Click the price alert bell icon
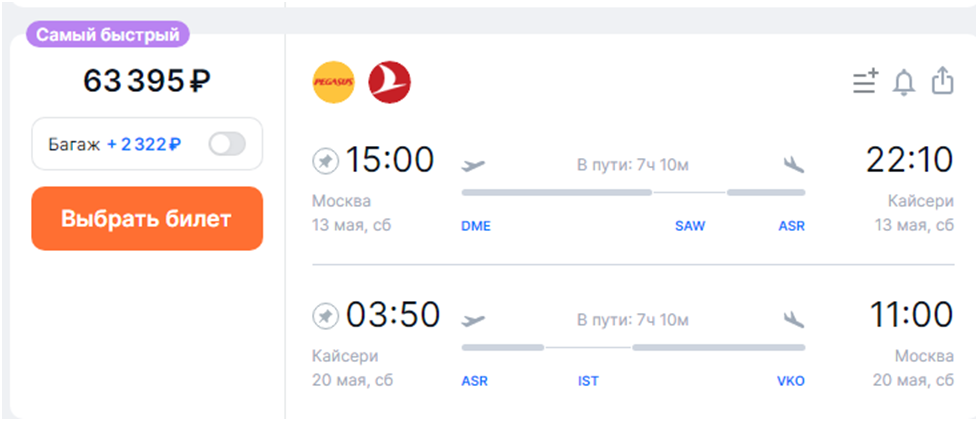Image resolution: width=978 pixels, height=421 pixels. [904, 82]
